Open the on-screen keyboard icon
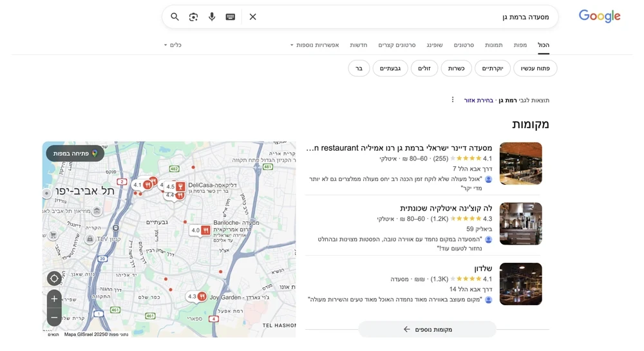 [x=231, y=17]
